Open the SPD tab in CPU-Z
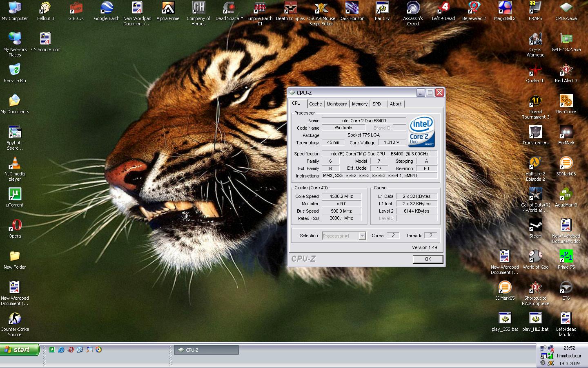The image size is (588, 368). [x=376, y=104]
